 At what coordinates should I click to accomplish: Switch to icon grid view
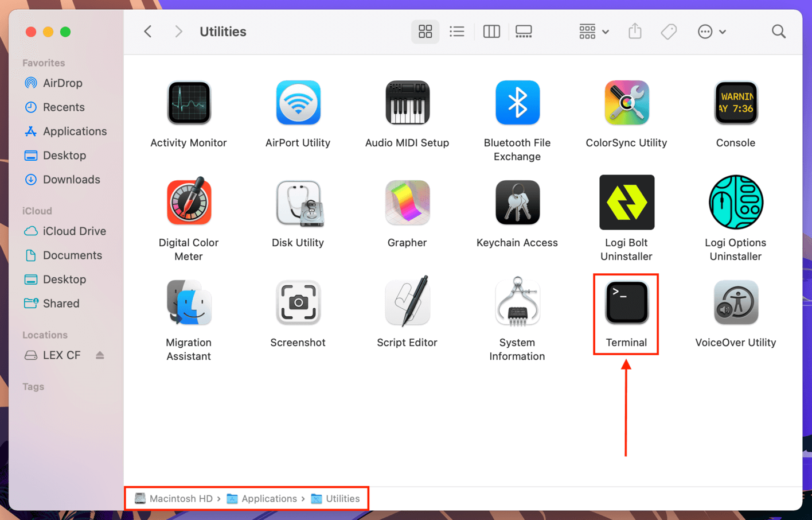click(x=425, y=32)
